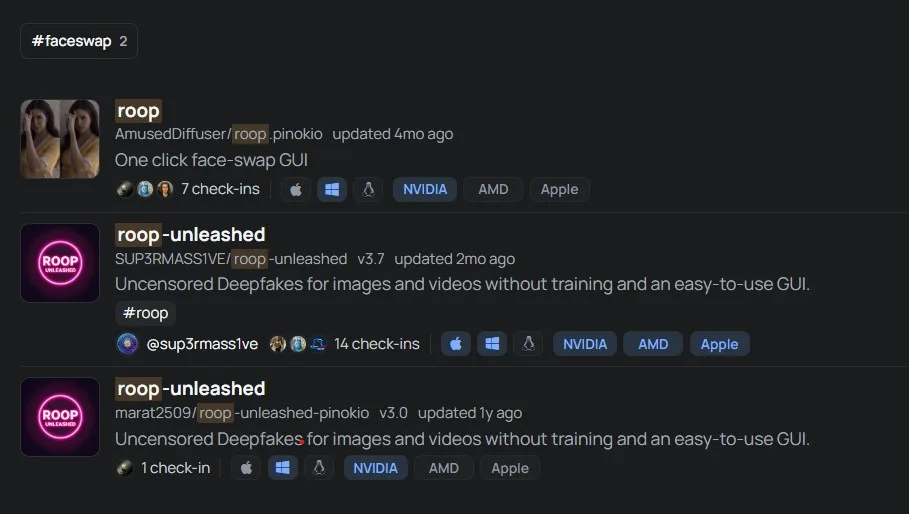View the 14 check-ins list
The height and width of the screenshot is (514, 909).
(376, 344)
